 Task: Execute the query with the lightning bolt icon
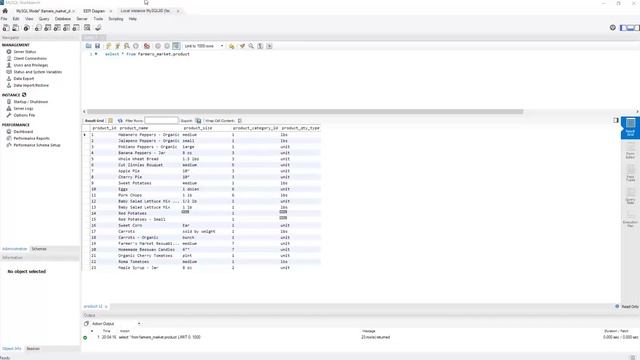pyautogui.click(x=109, y=46)
